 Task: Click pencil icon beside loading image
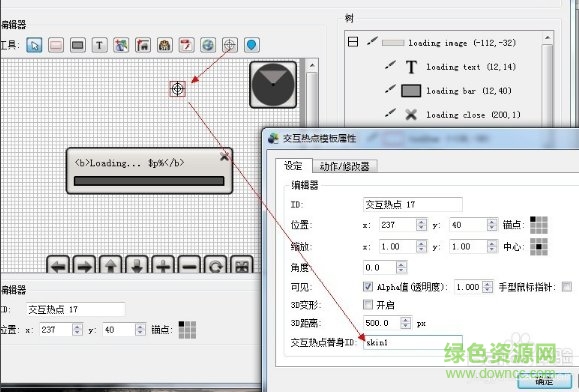[372, 41]
